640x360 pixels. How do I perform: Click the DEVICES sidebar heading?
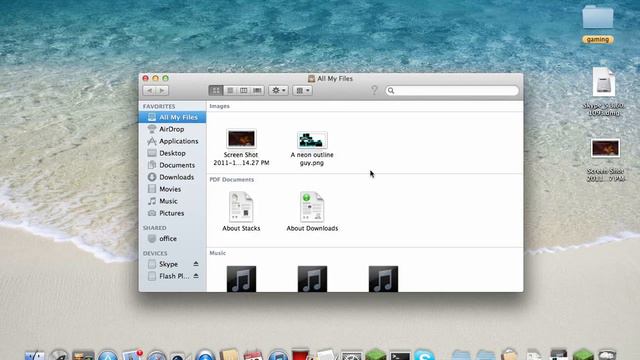pos(155,253)
